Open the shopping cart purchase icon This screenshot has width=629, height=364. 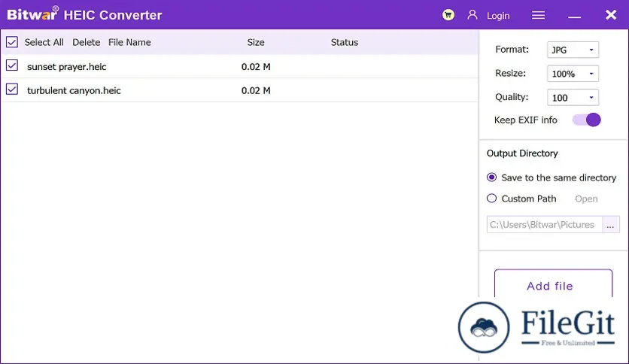tap(449, 15)
